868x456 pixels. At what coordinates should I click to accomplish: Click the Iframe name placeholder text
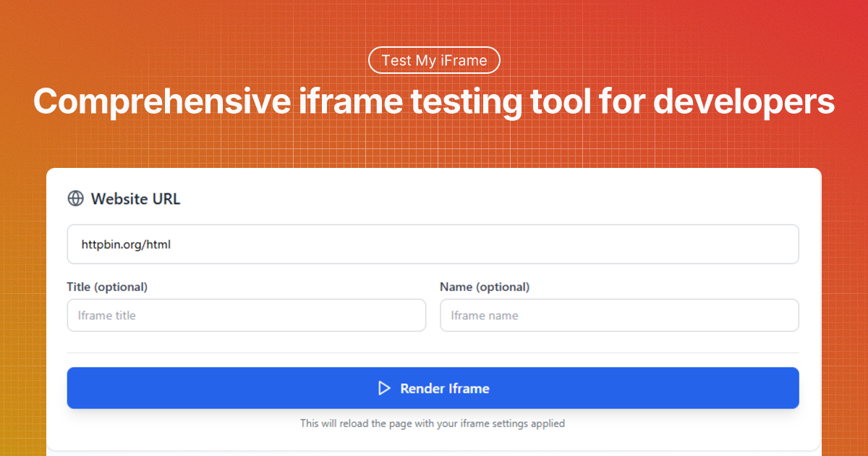tap(485, 316)
